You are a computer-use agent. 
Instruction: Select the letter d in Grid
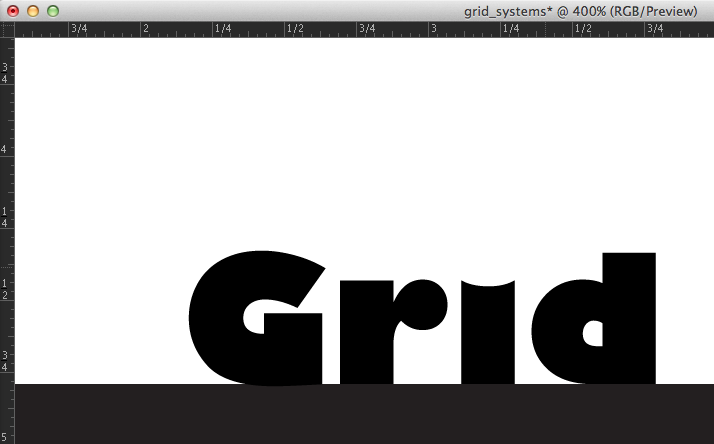(x=630, y=320)
